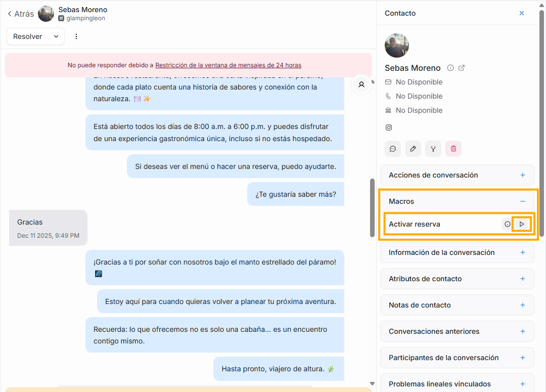Open contact in new window icon

tap(462, 68)
